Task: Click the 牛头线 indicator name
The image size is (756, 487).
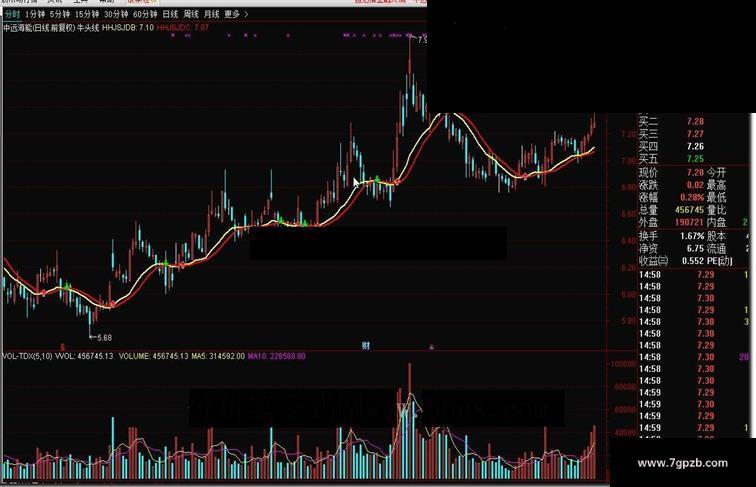Action: pos(88,27)
